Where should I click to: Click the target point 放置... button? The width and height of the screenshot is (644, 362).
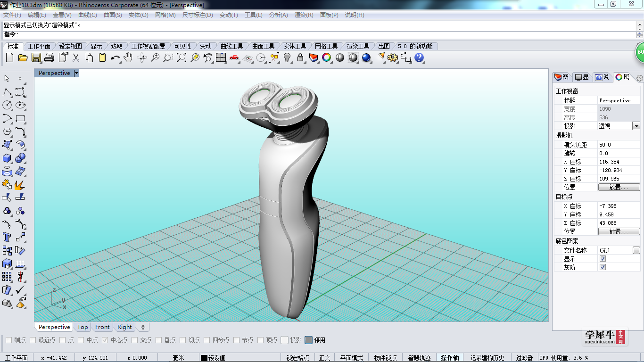point(619,231)
